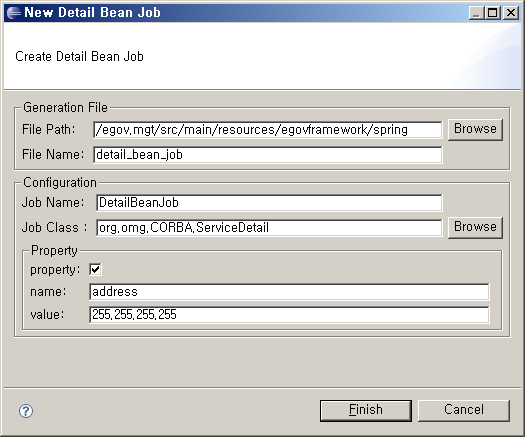The image size is (525, 437).
Task: Cancel the detail bean job creation
Action: 464,410
